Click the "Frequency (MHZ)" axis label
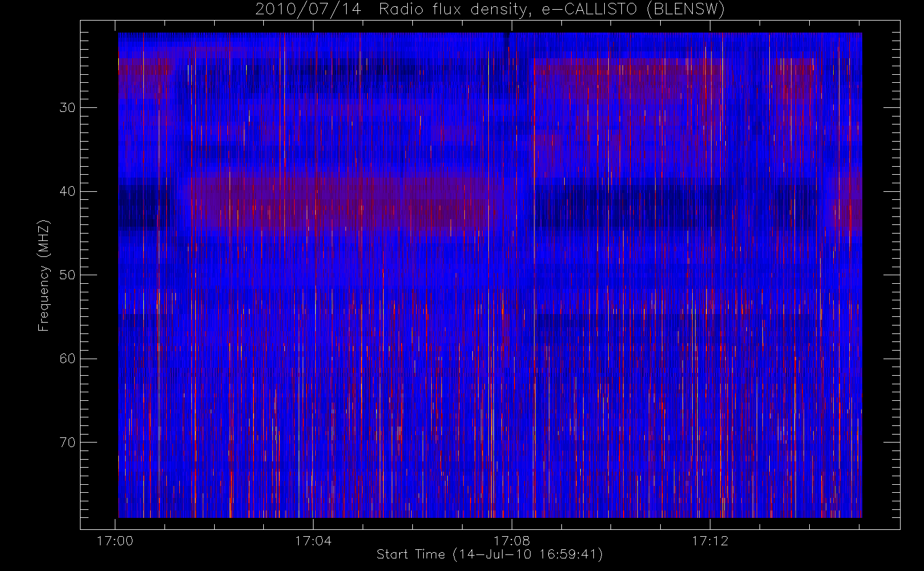The image size is (924, 571). (43, 275)
